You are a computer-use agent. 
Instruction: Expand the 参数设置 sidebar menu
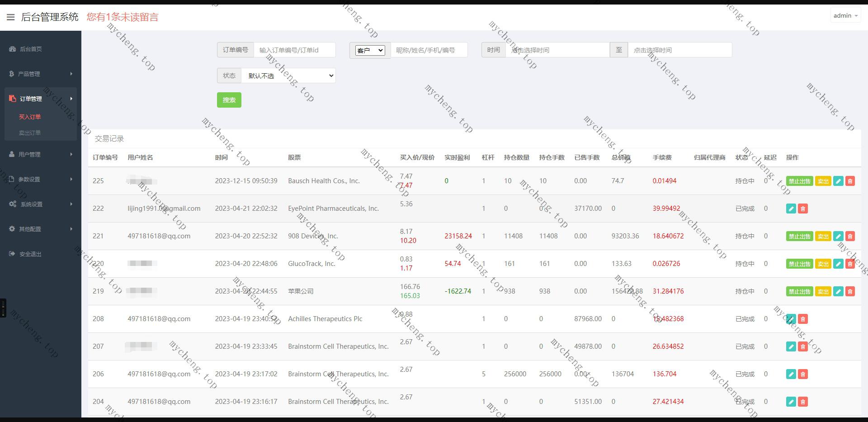[41, 179]
